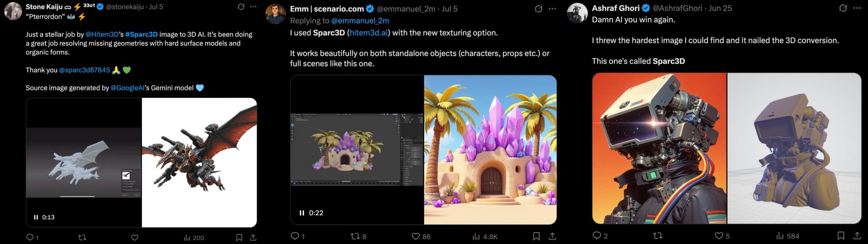Share Emm's scenario.com post
Viewport: 868px width, 244px height.
click(x=552, y=236)
